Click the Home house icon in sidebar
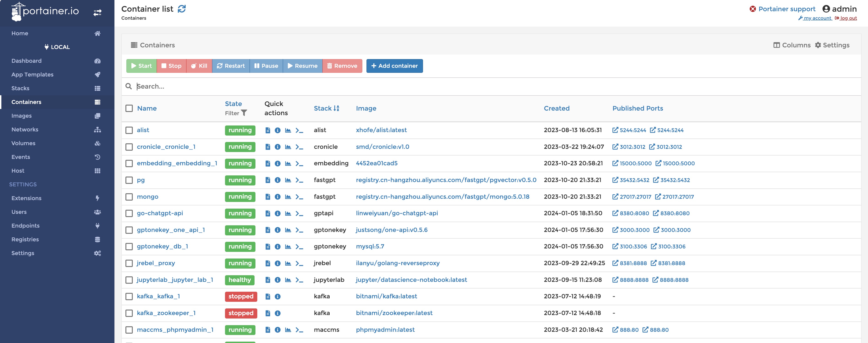 click(x=97, y=33)
